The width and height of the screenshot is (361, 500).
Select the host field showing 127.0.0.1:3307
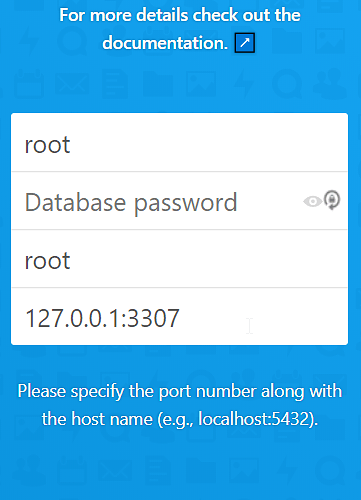(180, 317)
